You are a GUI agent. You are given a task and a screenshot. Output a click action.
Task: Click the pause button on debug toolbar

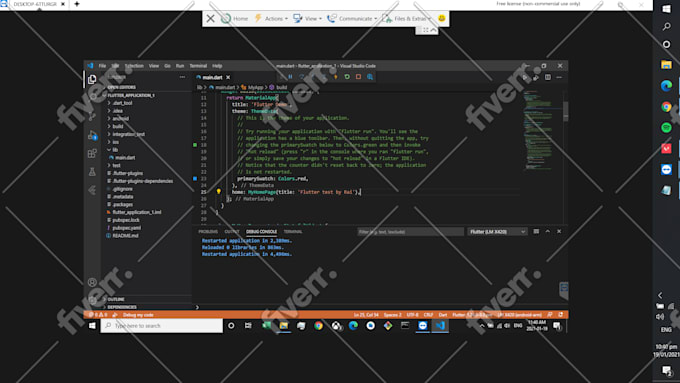pyautogui.click(x=290, y=77)
